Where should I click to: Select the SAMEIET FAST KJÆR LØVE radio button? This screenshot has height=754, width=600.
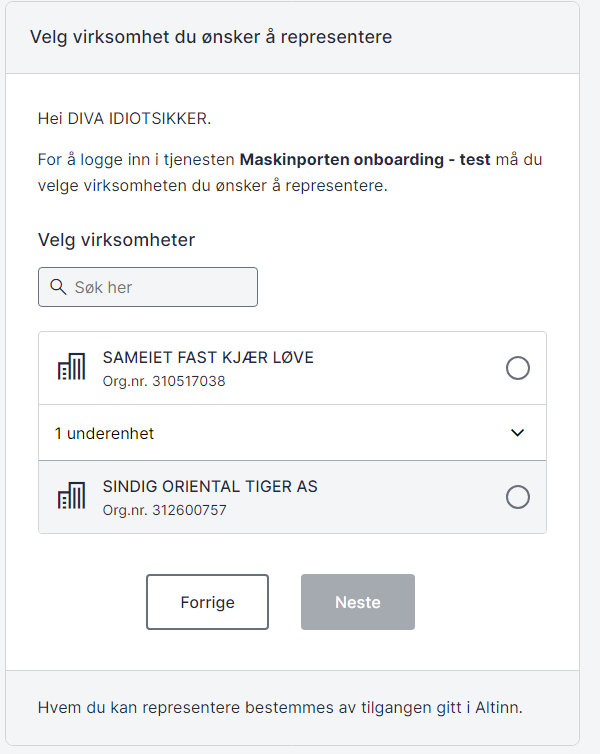(518, 368)
